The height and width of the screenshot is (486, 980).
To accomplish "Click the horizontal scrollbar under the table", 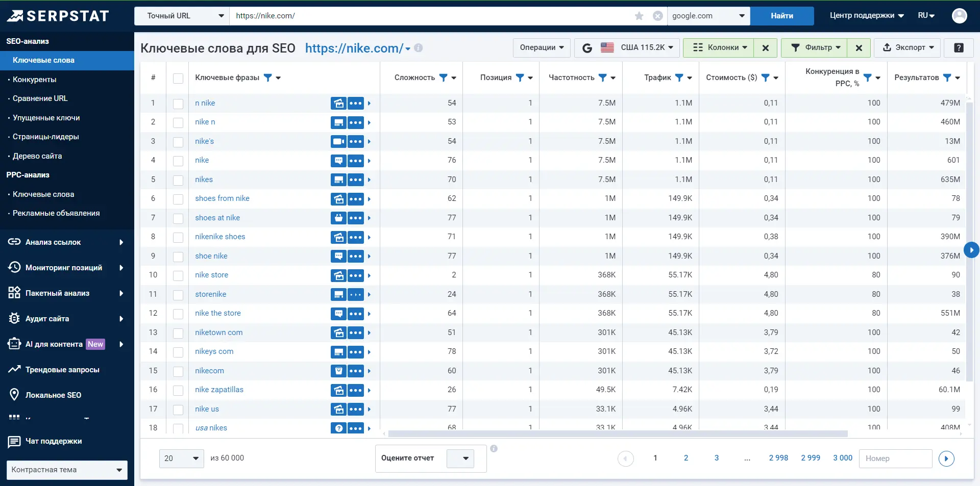I will [618, 434].
